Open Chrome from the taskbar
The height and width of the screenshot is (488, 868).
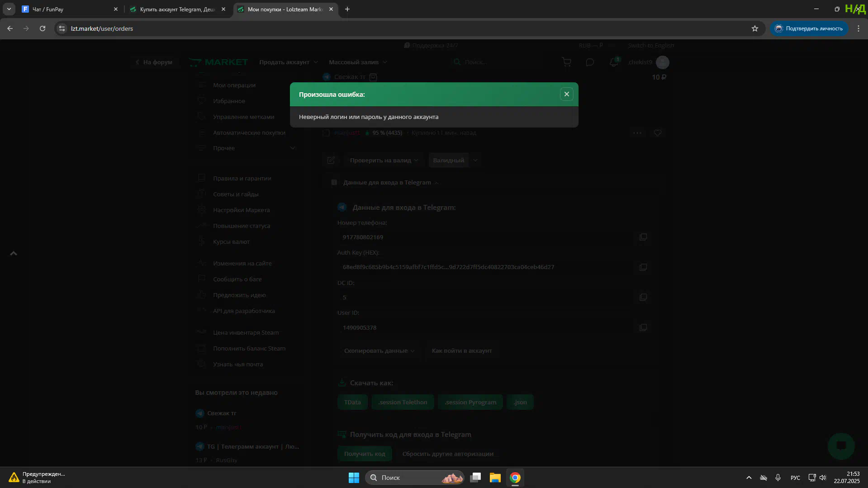click(515, 478)
